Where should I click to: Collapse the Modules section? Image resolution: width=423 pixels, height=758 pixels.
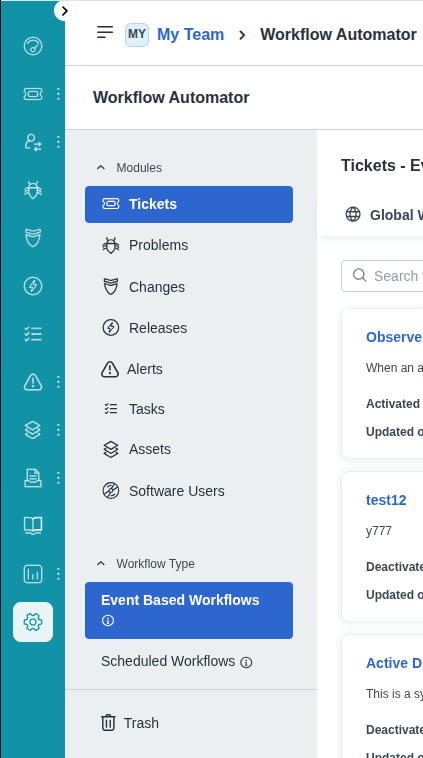[101, 168]
